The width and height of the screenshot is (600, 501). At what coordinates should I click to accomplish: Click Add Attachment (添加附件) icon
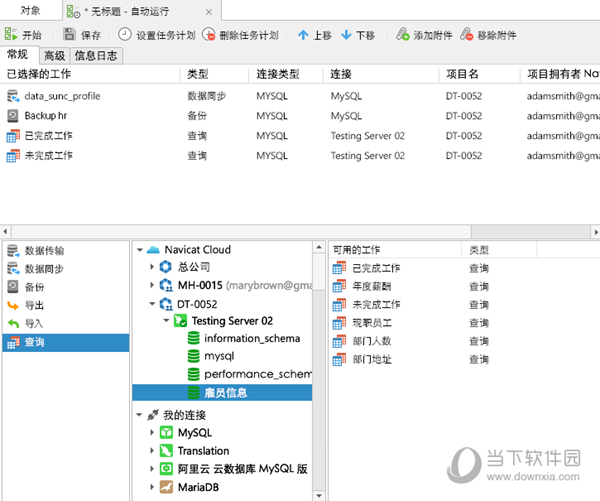403,34
